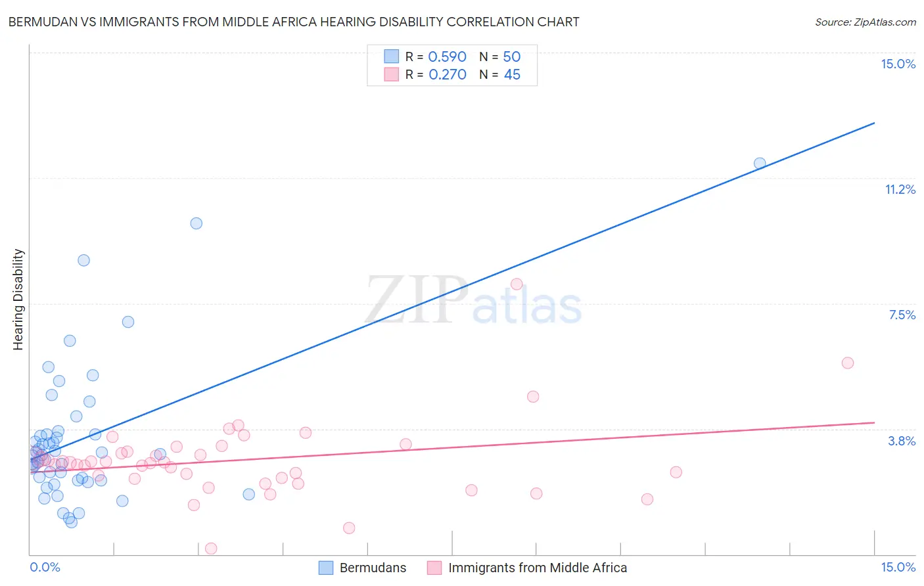The width and height of the screenshot is (924, 586).
Task: Click the ZIPatlas watermark in chart center
Action: pyautogui.click(x=473, y=301)
